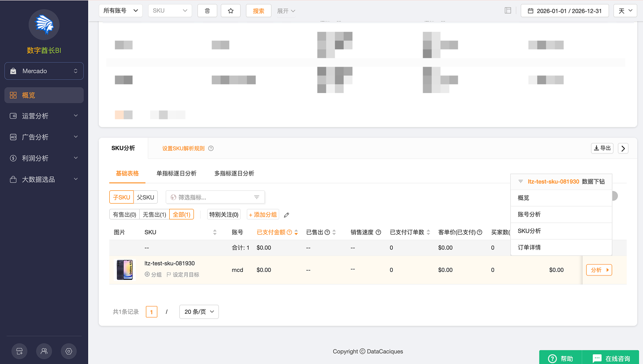Open the settings icon at sidebar bottom
The width and height of the screenshot is (643, 364).
pyautogui.click(x=69, y=351)
